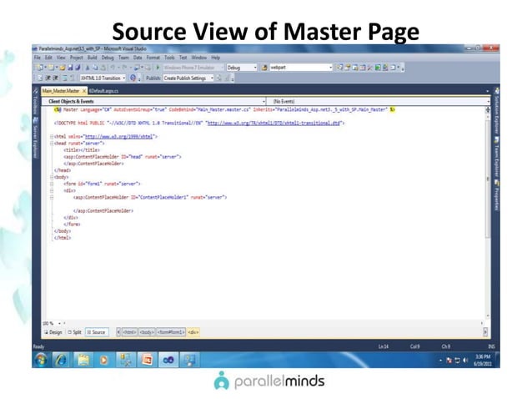The height and width of the screenshot is (399, 532).
Task: Click the Windows Start orb
Action: pyautogui.click(x=41, y=360)
